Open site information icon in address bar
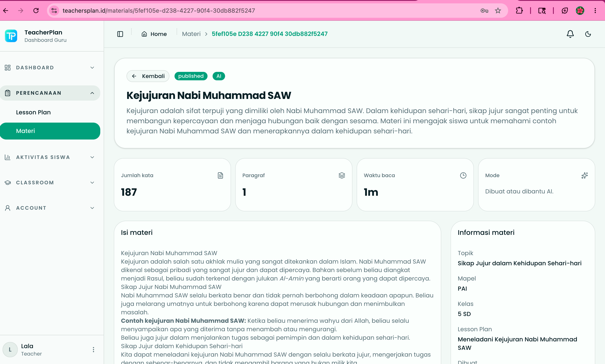Image resolution: width=605 pixels, height=364 pixels. (x=54, y=11)
